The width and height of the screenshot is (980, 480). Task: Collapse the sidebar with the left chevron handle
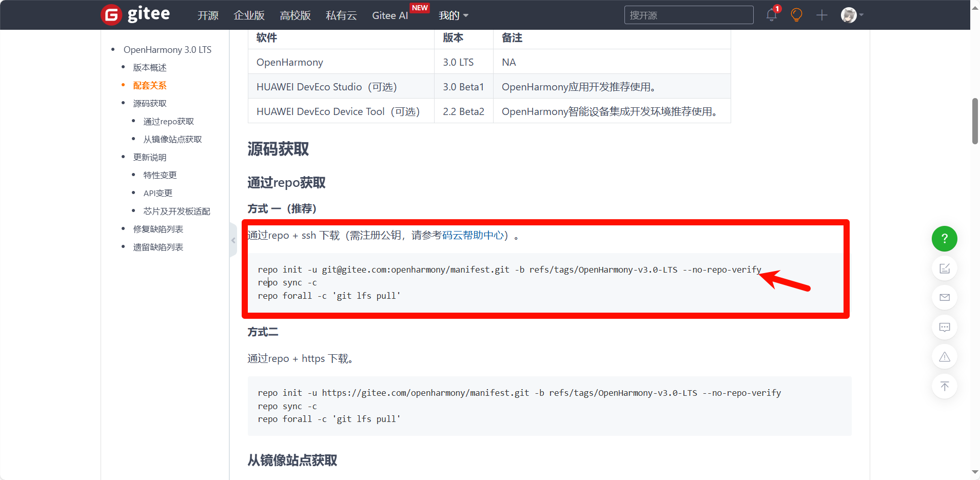233,240
